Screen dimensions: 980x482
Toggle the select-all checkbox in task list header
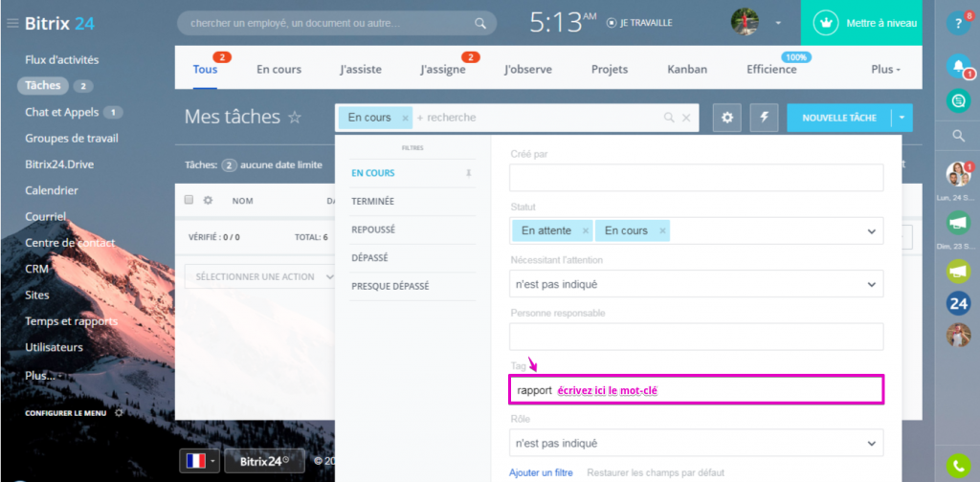189,200
